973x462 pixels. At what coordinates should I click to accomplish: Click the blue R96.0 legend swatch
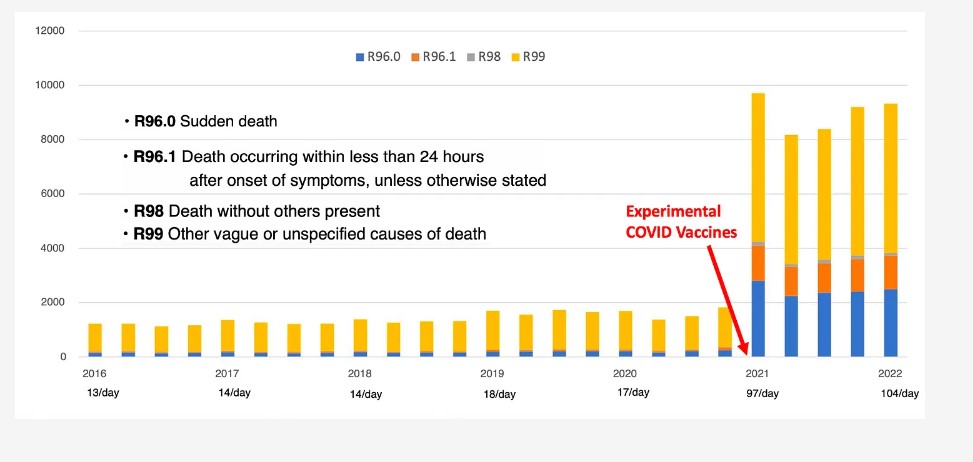coord(360,57)
